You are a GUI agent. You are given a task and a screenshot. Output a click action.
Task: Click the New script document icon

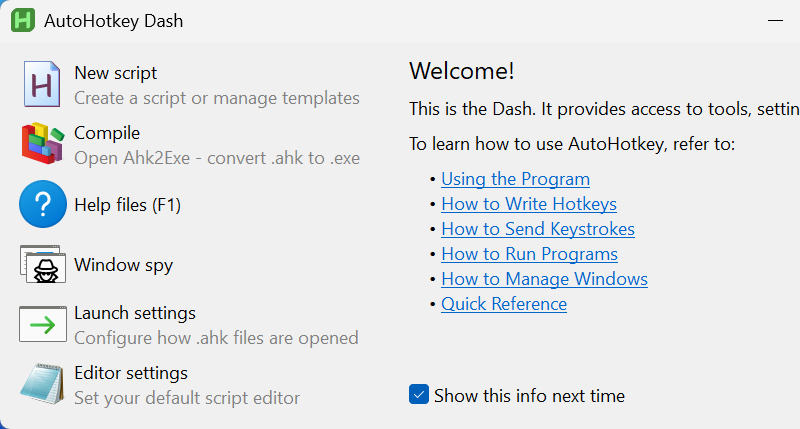pyautogui.click(x=42, y=84)
